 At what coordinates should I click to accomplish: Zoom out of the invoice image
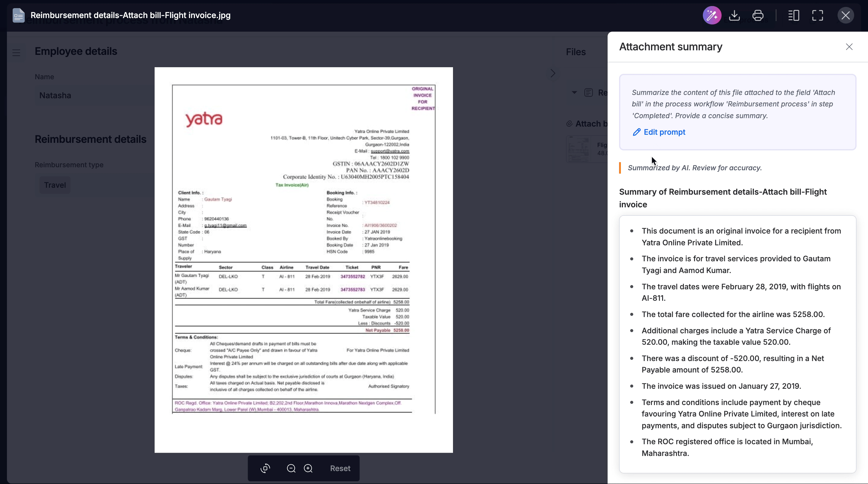[x=291, y=468]
